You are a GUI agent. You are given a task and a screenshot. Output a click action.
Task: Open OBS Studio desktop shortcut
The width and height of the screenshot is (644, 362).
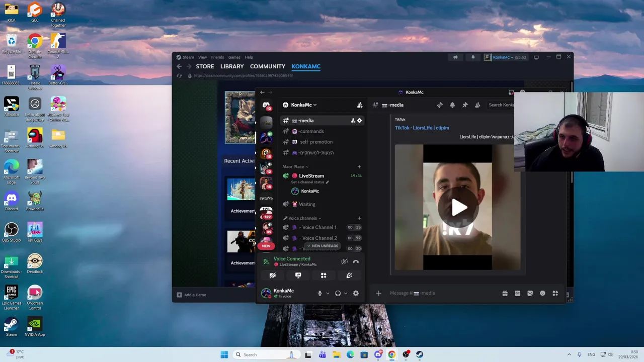11,232
